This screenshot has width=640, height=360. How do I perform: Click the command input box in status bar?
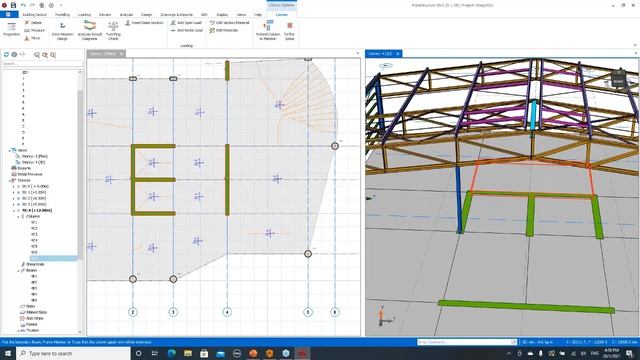coord(467,342)
